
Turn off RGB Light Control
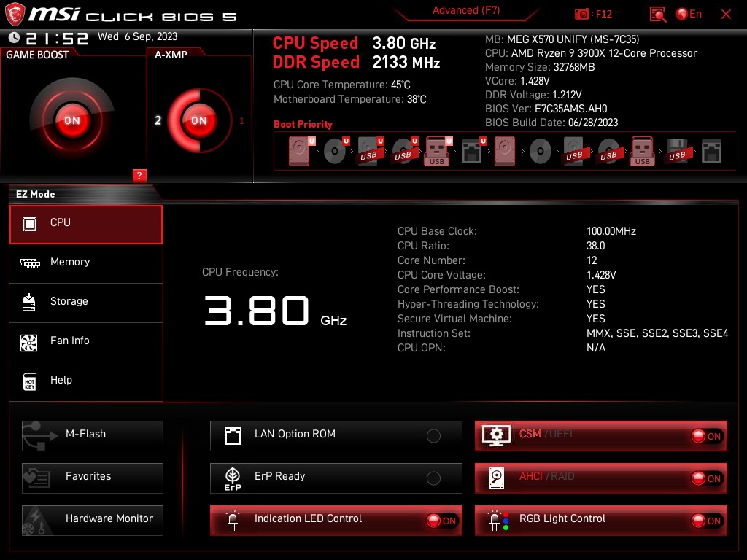[601, 521]
